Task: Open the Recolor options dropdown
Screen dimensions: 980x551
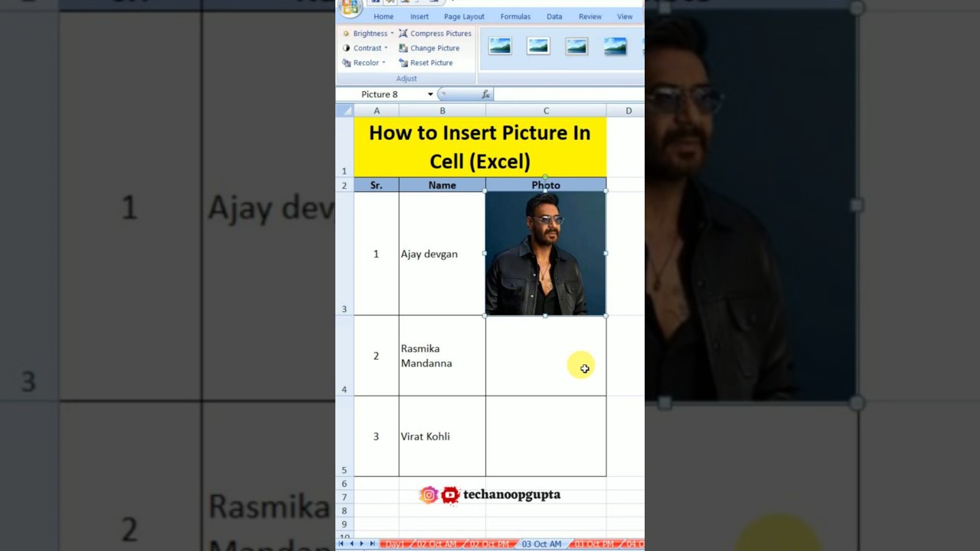Action: click(x=364, y=63)
